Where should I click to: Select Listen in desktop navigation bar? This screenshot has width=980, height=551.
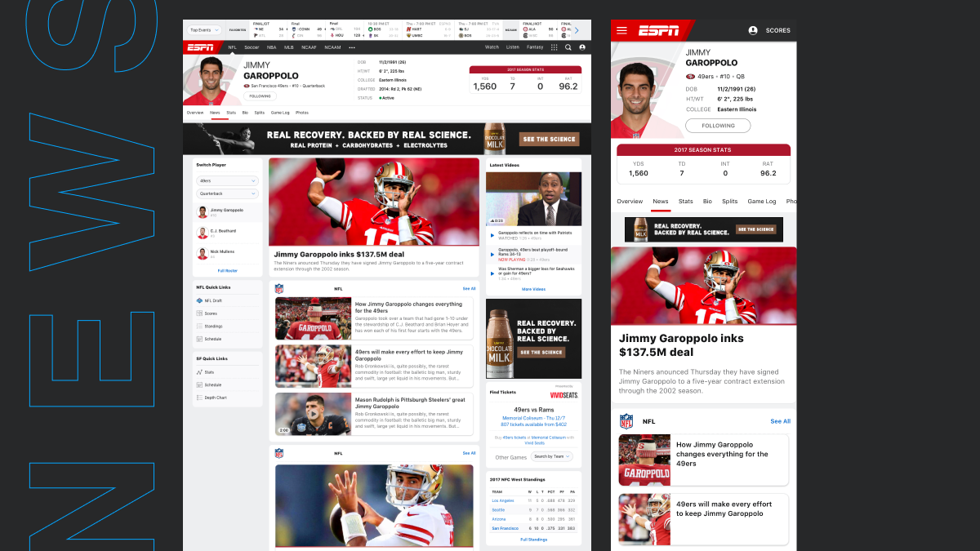click(513, 47)
